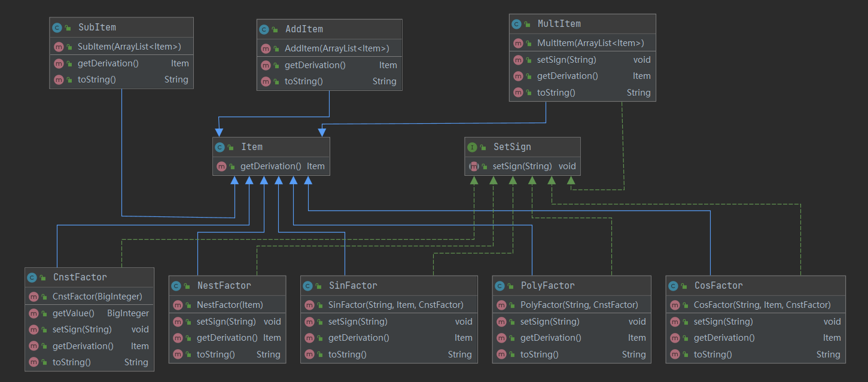Click the class icon beside CnstFactor

point(32,277)
